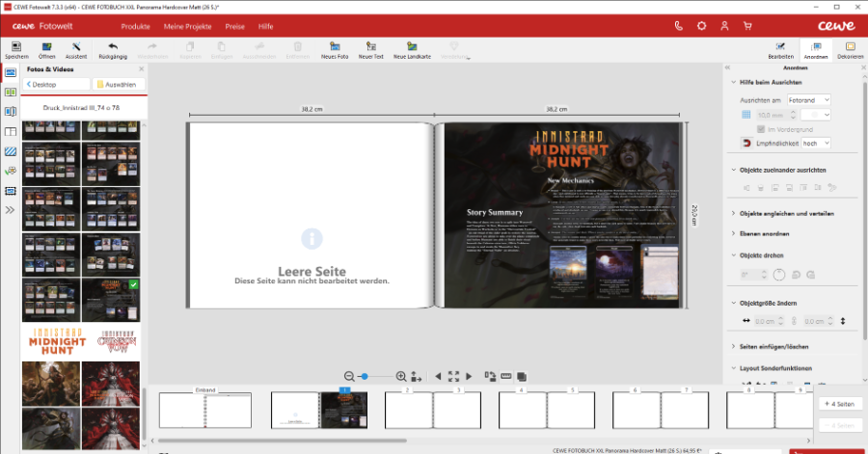This screenshot has height=454, width=868.
Task: Toggle the magnet snapping icon
Action: point(746,143)
